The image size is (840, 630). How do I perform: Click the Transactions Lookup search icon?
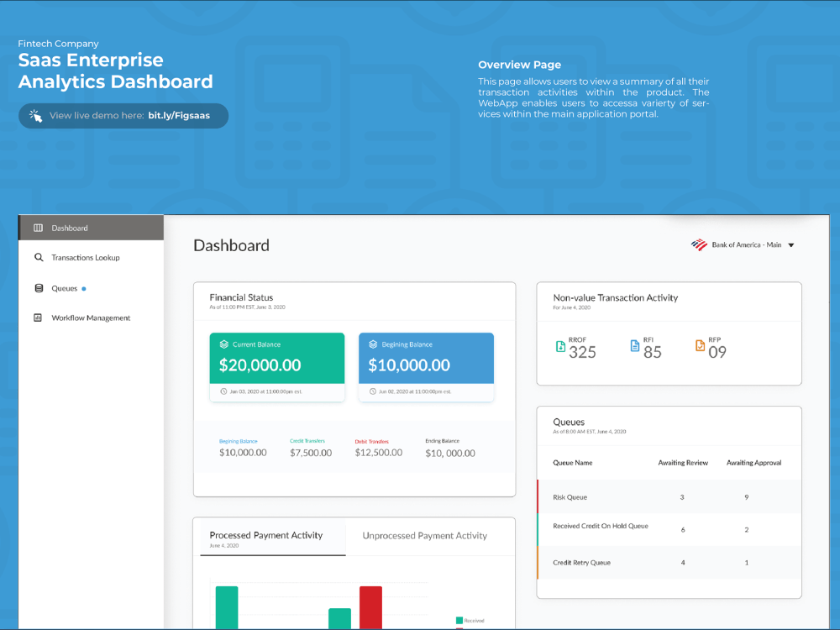[x=38, y=257]
